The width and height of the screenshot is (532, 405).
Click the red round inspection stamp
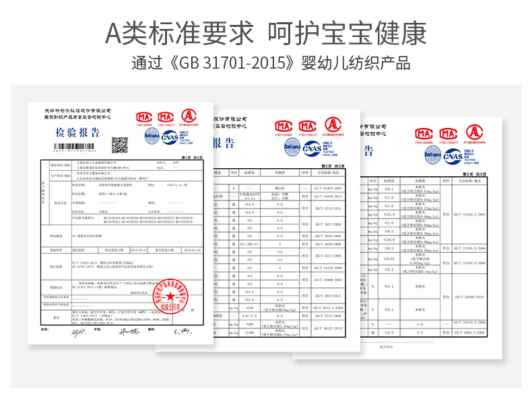[170, 297]
